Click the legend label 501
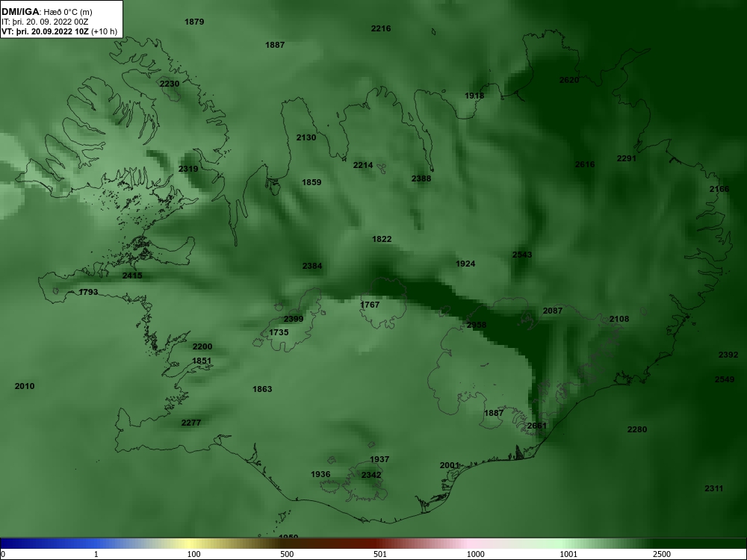The image size is (747, 560). point(379,554)
